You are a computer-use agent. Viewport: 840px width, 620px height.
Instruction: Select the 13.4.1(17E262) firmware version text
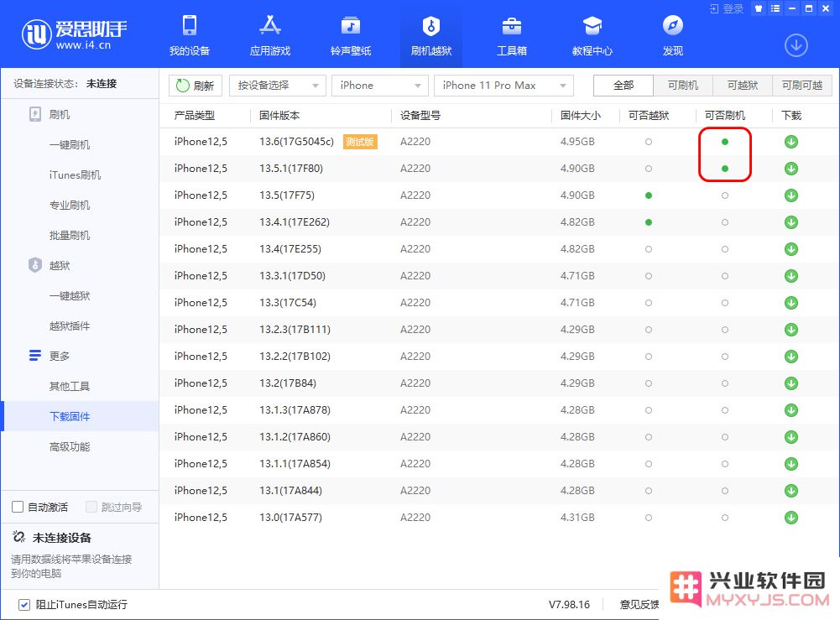pyautogui.click(x=295, y=222)
